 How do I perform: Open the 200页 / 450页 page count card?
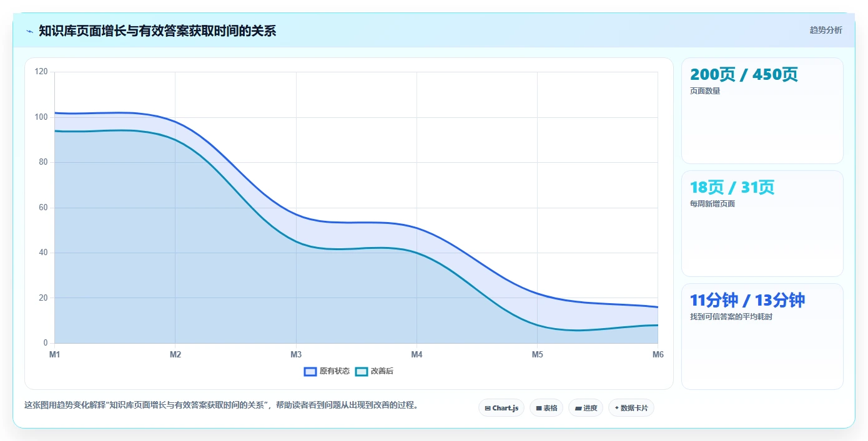(762, 111)
